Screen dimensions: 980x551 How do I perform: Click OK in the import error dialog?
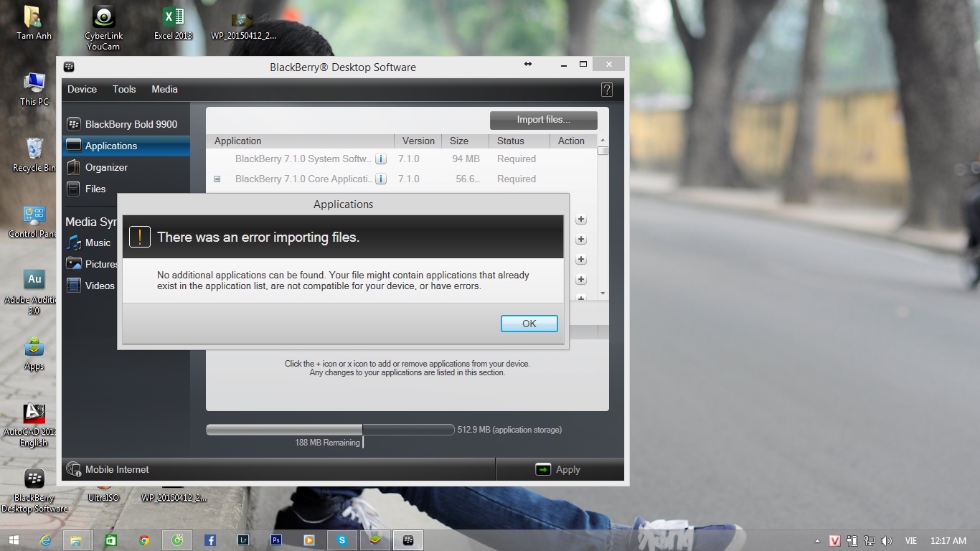tap(529, 324)
